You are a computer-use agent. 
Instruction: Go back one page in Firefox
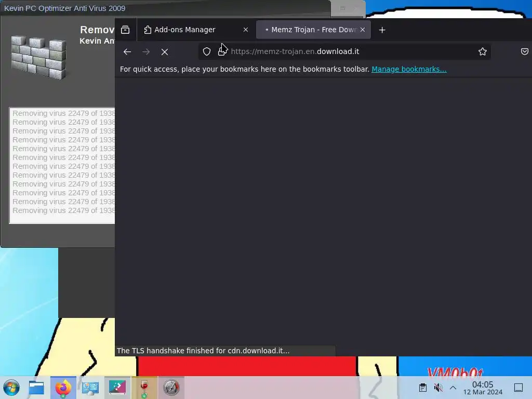(x=127, y=52)
